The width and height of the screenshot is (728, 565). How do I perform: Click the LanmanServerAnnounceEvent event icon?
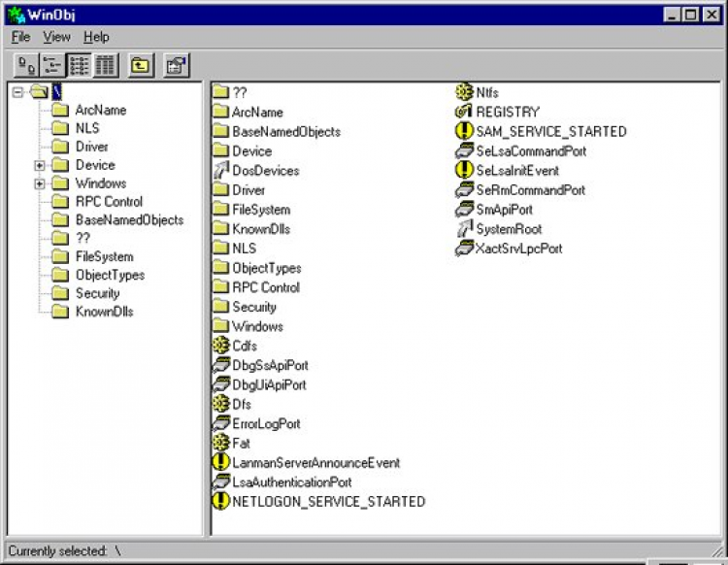tap(221, 462)
